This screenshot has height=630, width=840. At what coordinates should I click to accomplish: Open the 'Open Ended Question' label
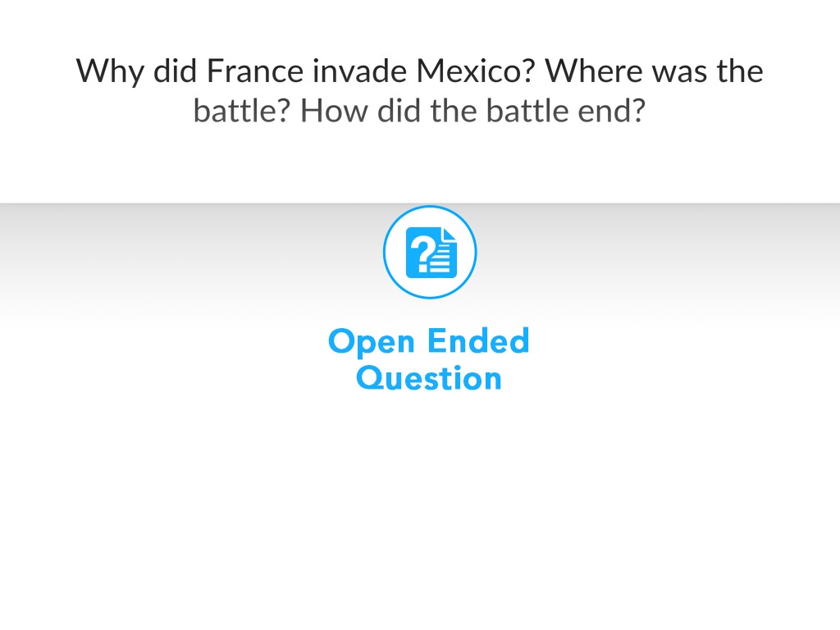429,359
